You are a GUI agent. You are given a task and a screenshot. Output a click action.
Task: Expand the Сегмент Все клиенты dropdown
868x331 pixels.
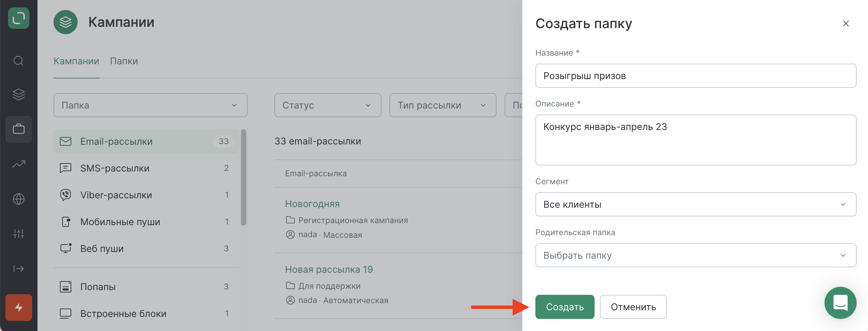pos(695,204)
